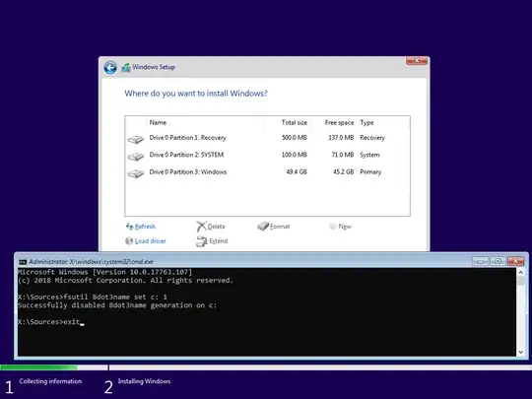Click the Extend partition icon
The image size is (532, 399).
pos(202,241)
